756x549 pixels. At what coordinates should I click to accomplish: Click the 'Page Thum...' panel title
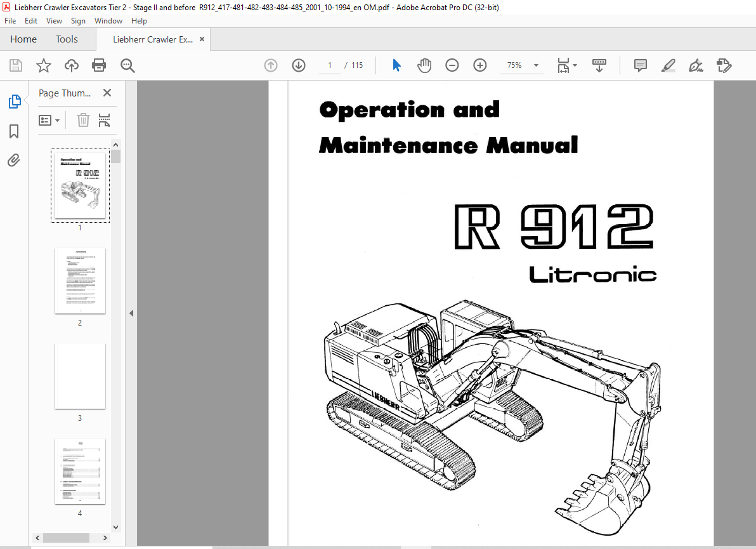coord(65,93)
